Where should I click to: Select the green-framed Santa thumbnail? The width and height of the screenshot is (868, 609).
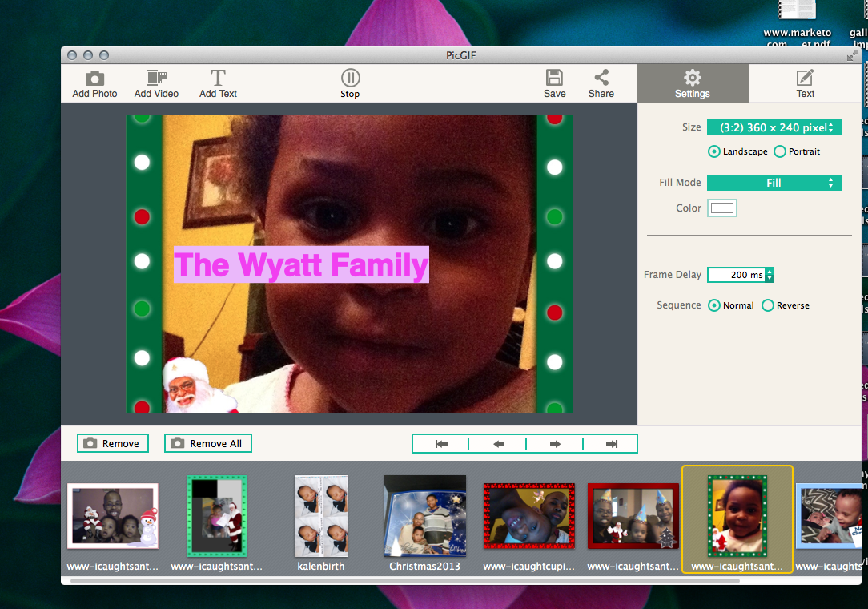[x=216, y=516]
